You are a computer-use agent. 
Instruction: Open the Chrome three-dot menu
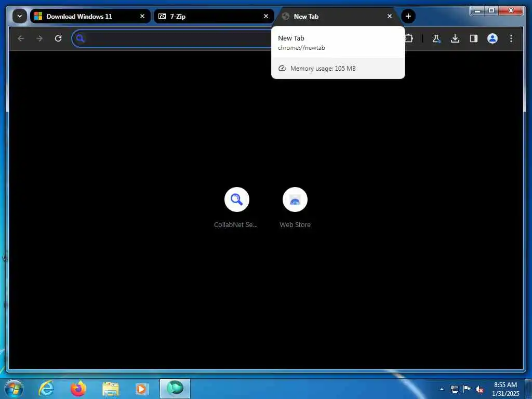click(x=511, y=38)
